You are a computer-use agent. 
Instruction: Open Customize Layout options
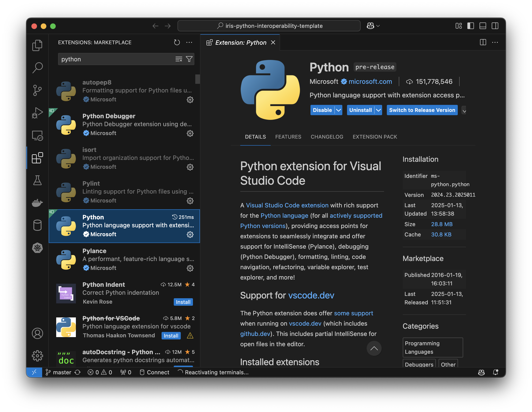pyautogui.click(x=459, y=26)
